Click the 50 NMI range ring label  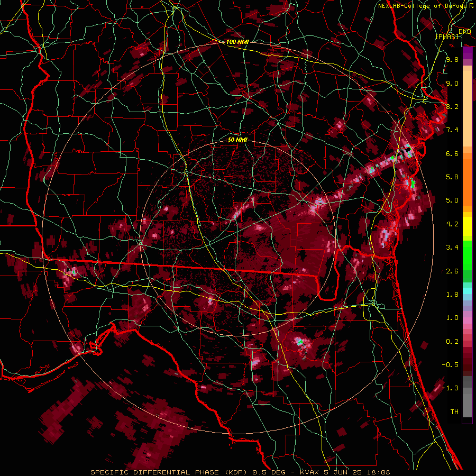pos(237,140)
